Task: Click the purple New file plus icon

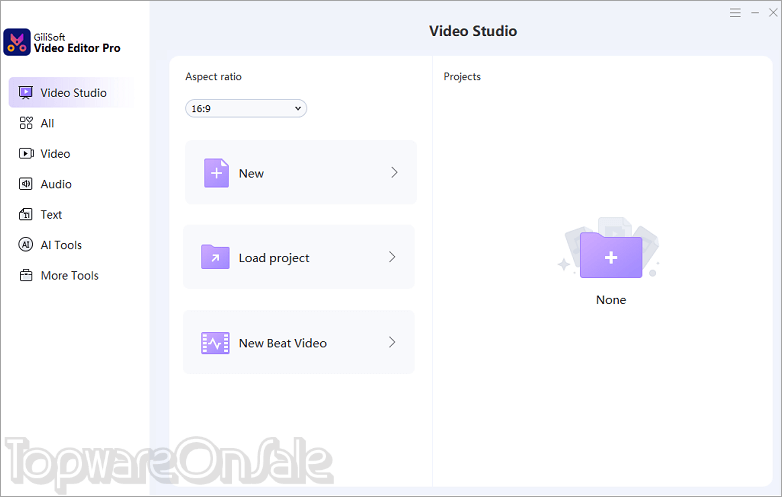Action: click(x=216, y=173)
